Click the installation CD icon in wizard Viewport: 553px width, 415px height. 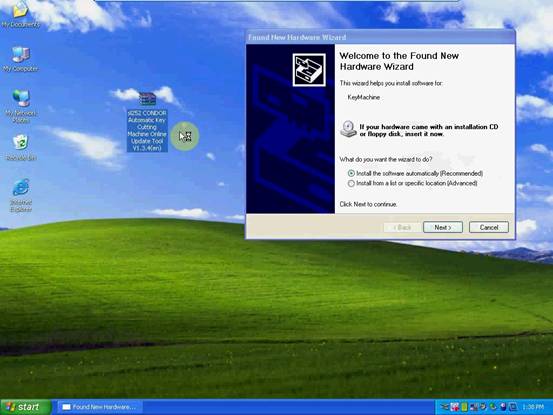click(348, 129)
